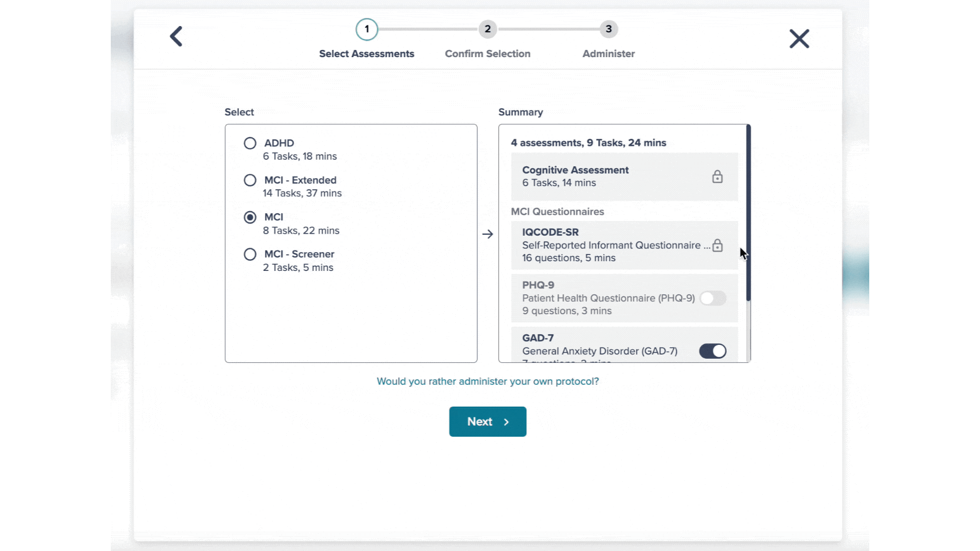The width and height of the screenshot is (980, 551).
Task: Enable the MCI - Extended assessment option
Action: tap(250, 180)
